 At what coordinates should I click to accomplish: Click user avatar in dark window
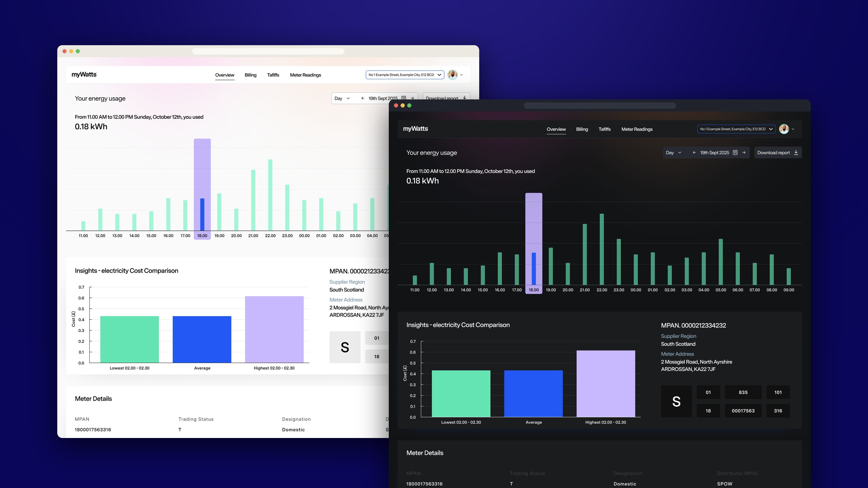click(784, 129)
